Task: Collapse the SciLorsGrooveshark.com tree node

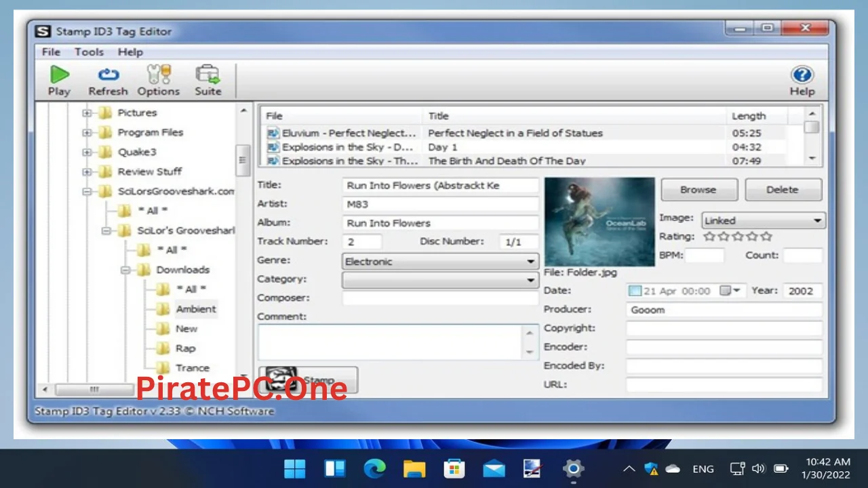Action: coord(87,192)
